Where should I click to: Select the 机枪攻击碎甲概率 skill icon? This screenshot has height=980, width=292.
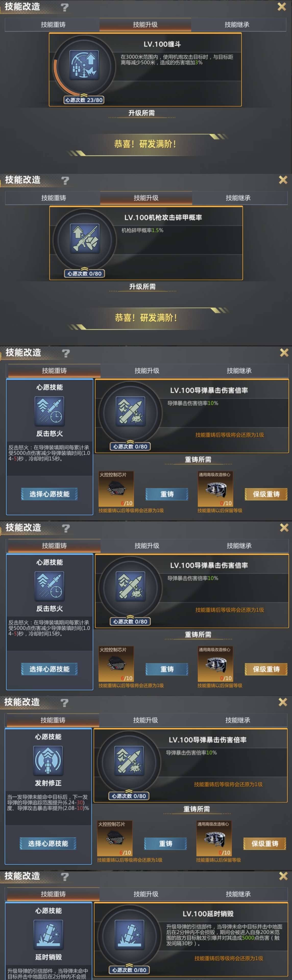85,239
